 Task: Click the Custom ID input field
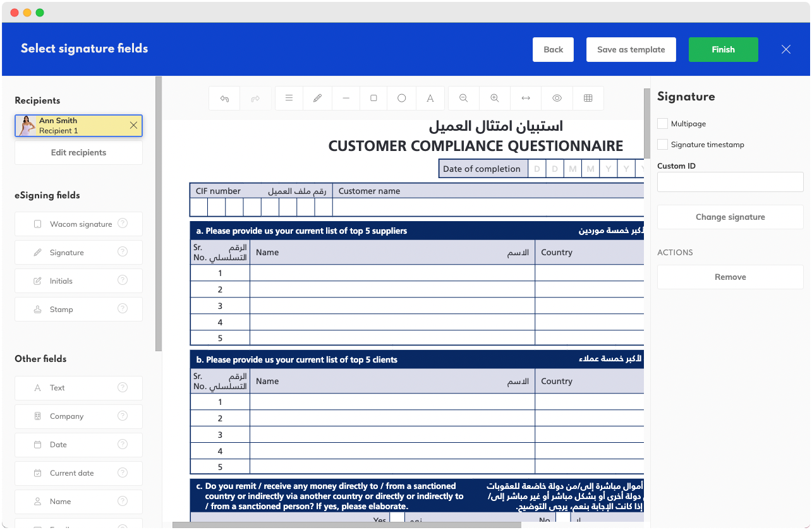(x=730, y=183)
